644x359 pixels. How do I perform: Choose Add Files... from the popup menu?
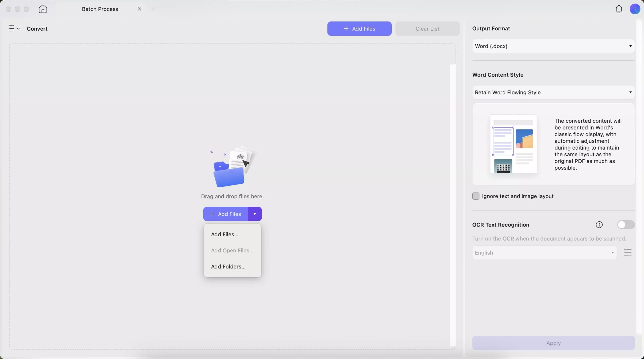point(225,234)
